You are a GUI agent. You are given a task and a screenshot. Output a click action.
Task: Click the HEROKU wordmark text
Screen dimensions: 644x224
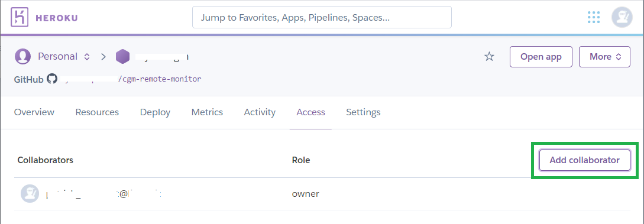[x=57, y=18]
